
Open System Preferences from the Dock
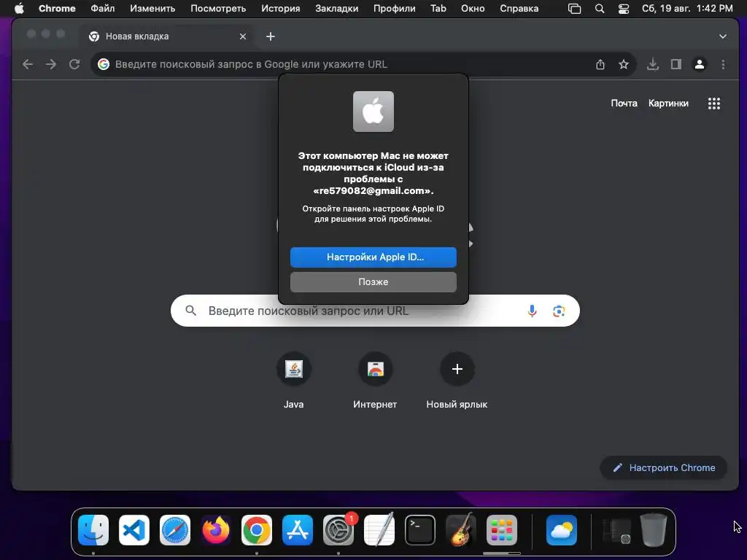tap(338, 530)
